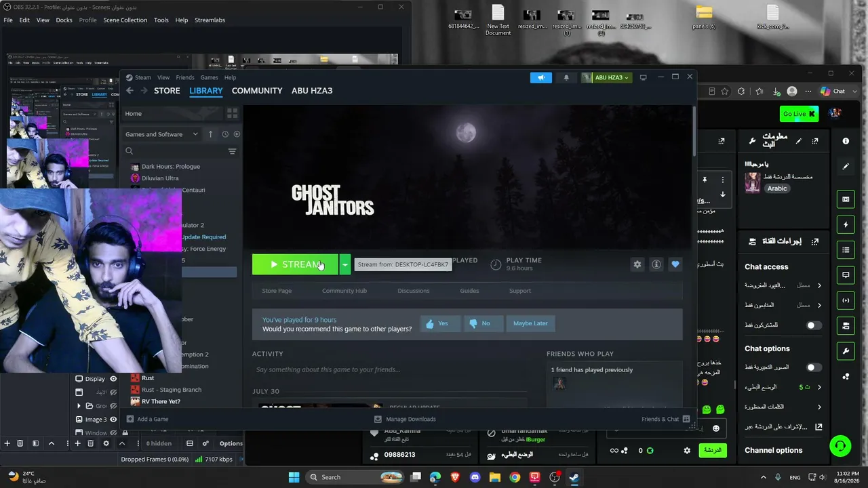Viewport: 868px width, 488px height.
Task: Open game settings gear for Ghost Janitors
Action: pos(637,264)
